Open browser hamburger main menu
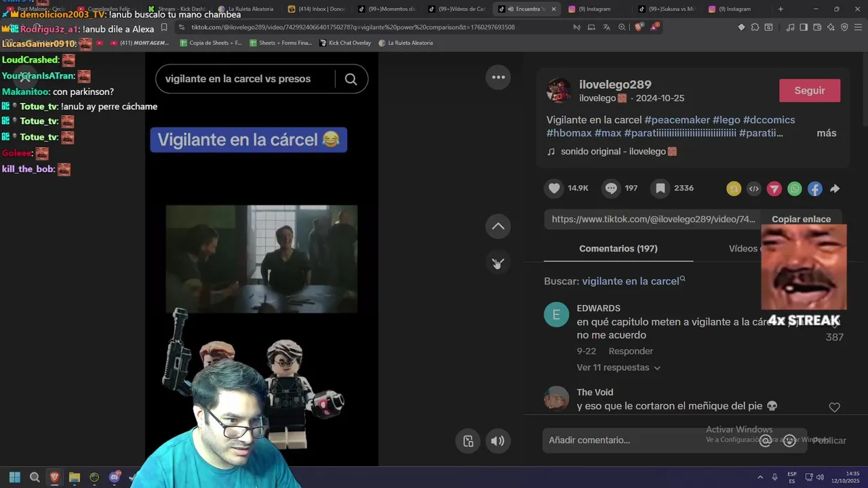The image size is (868, 488). pyautogui.click(x=858, y=27)
